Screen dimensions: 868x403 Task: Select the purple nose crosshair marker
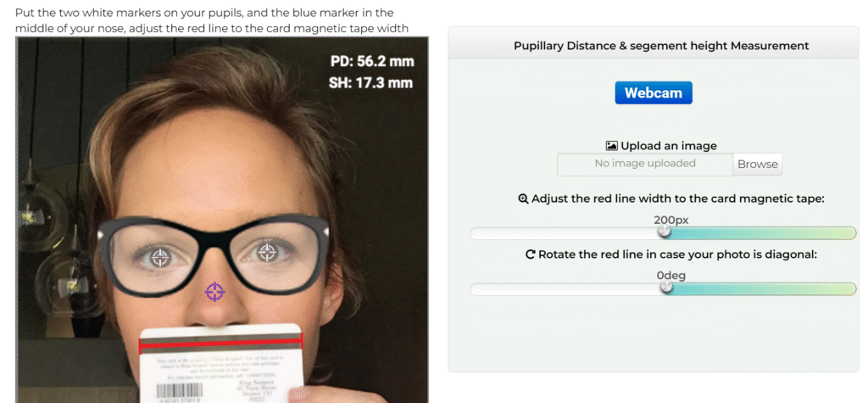[214, 293]
